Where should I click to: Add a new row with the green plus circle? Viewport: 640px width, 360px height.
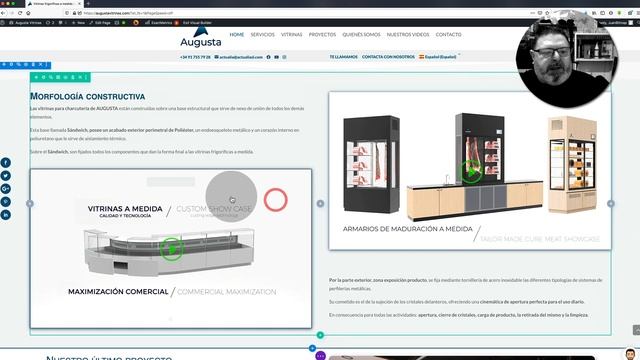(x=320, y=335)
